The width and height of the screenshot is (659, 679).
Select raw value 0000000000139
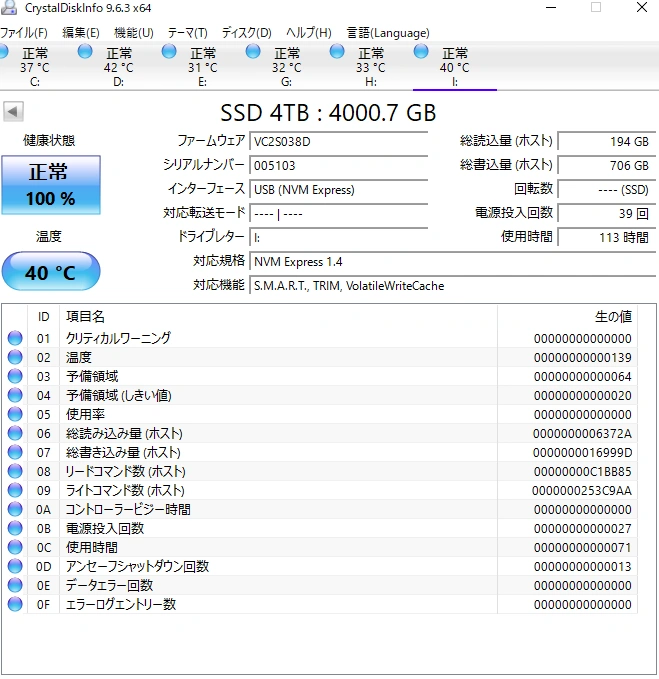pos(582,358)
